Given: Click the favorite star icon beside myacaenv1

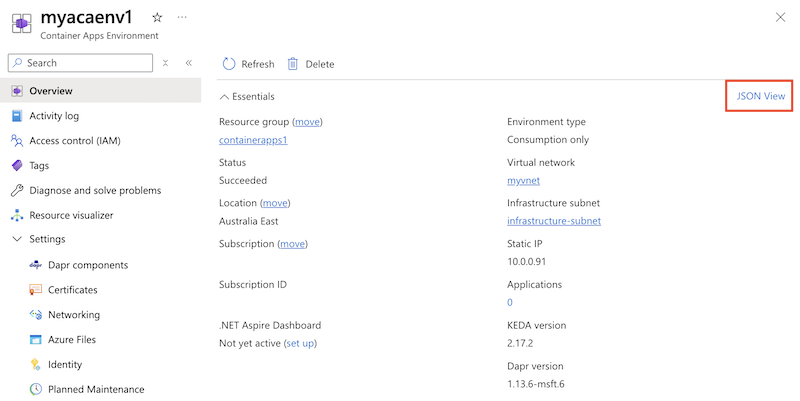Looking at the screenshot, I should (157, 18).
